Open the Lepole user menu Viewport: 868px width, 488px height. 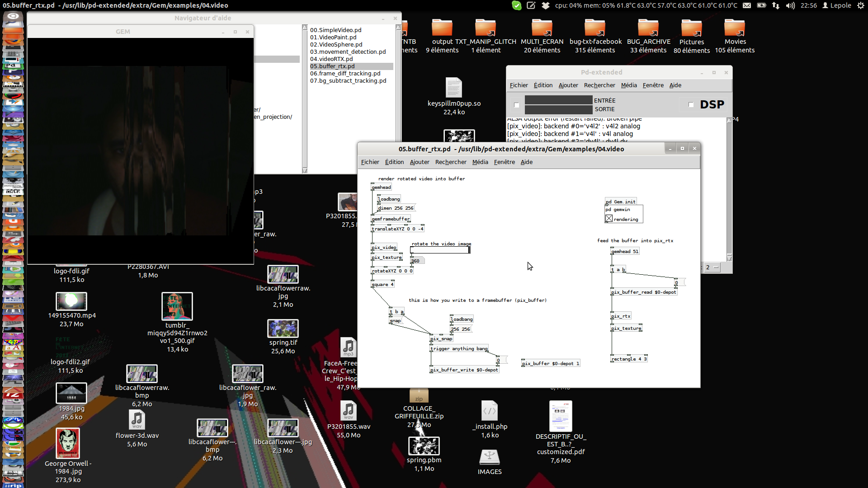(x=837, y=5)
